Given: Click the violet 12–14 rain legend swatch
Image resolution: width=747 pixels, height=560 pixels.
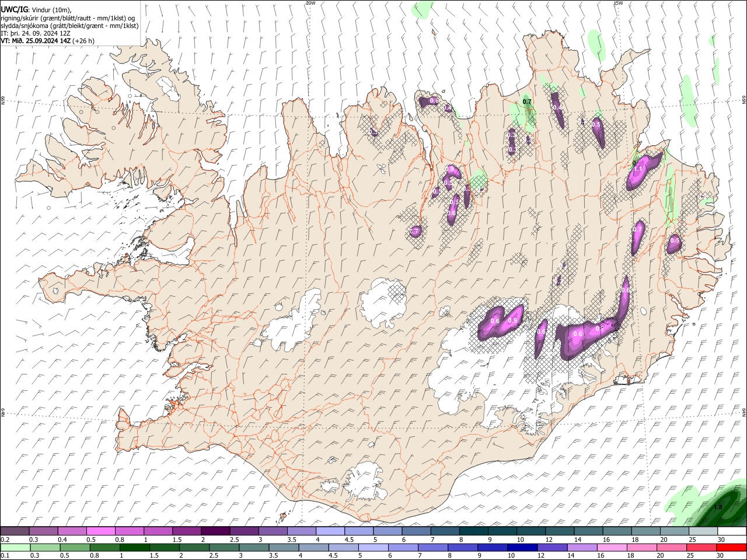Looking at the screenshot, I should click(x=552, y=547).
